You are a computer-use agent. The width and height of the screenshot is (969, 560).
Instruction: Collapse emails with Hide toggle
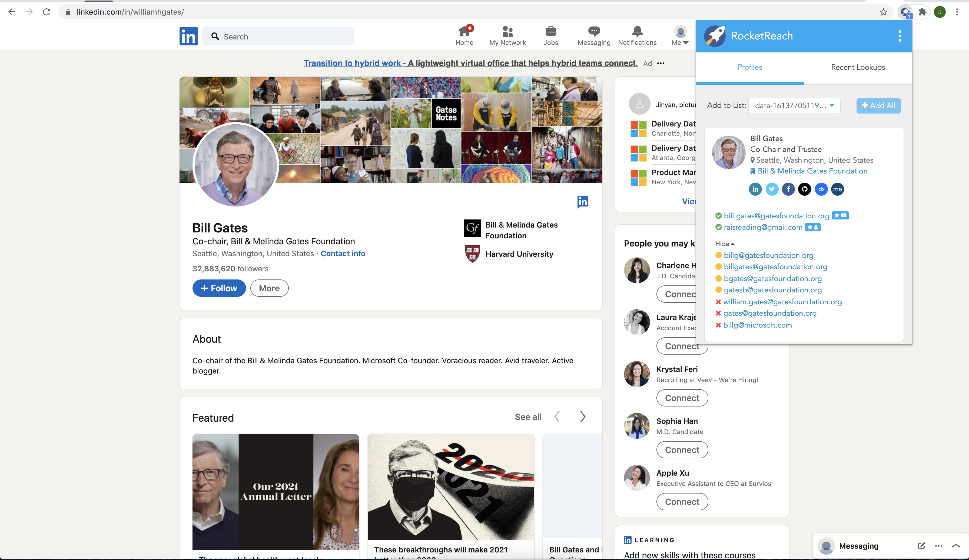click(x=724, y=244)
